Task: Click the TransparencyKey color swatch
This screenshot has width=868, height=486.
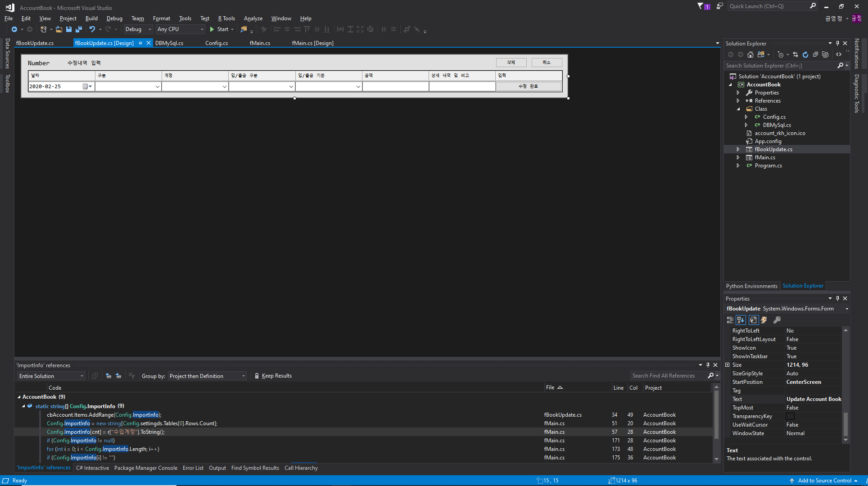Action: tap(790, 416)
